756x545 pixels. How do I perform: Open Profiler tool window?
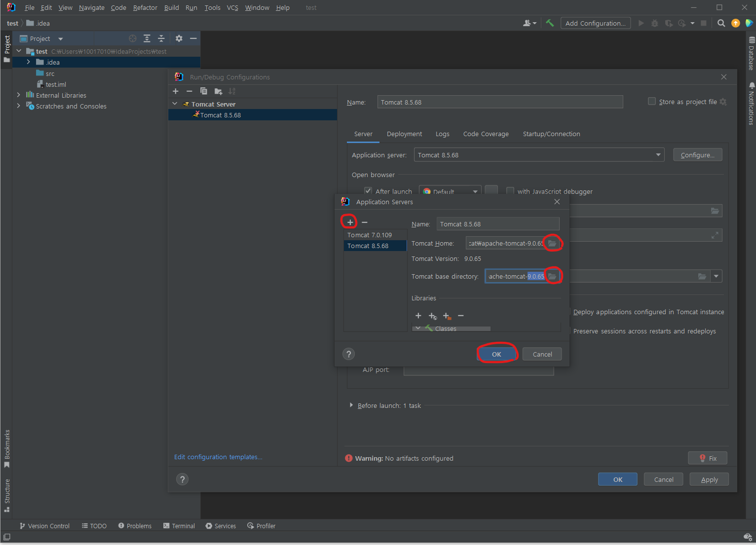click(x=261, y=526)
